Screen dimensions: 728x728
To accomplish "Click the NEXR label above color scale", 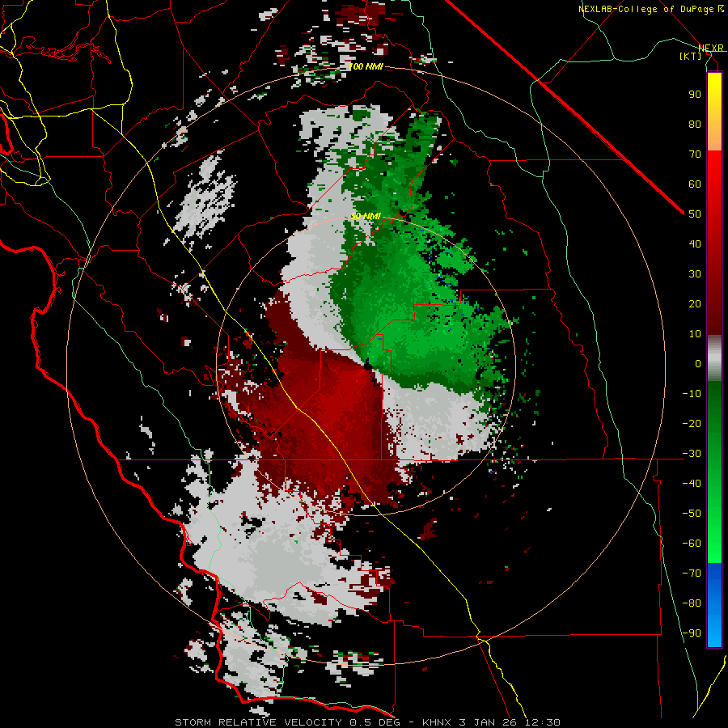I will (x=711, y=48).
